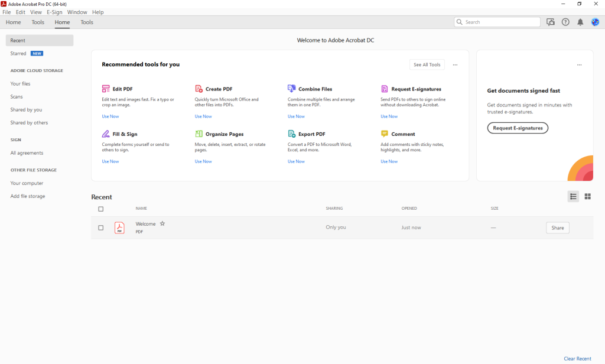The height and width of the screenshot is (364, 605).
Task: Tick the Welcome file checkbox
Action: click(x=100, y=227)
